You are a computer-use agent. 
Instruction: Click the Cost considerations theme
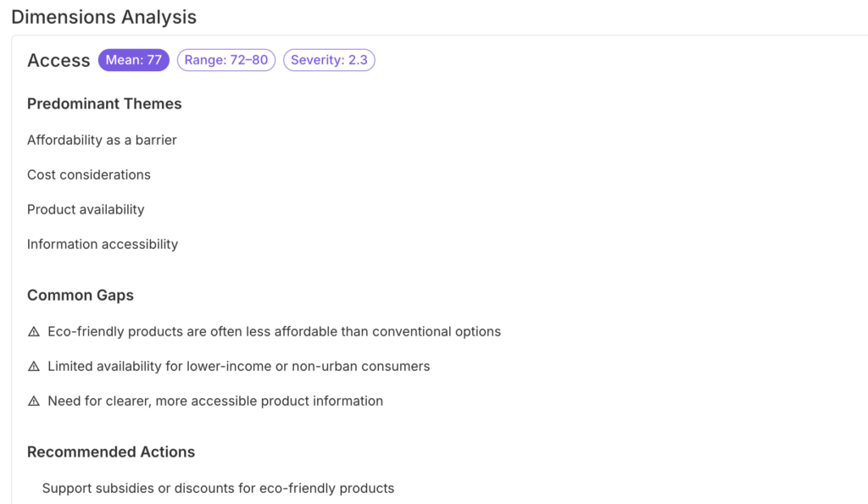(x=88, y=174)
